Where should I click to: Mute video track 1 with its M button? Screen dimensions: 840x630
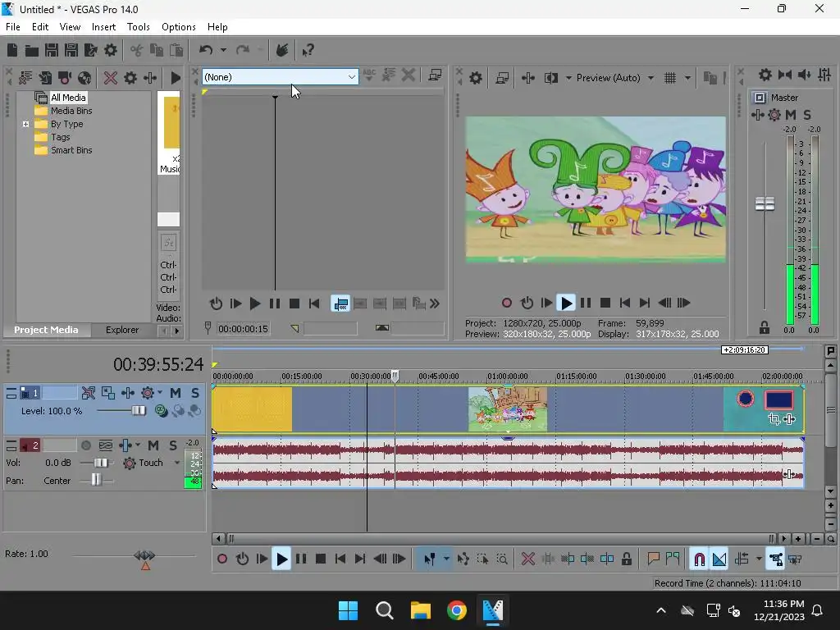click(x=176, y=393)
